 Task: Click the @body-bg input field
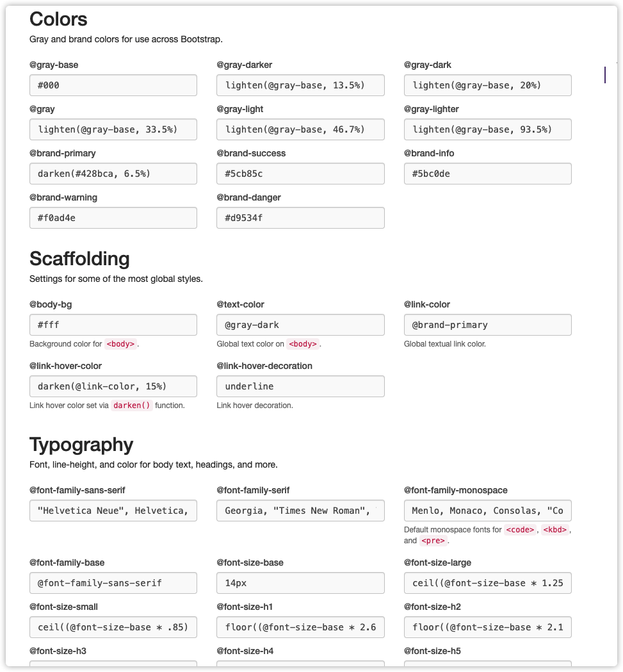(x=113, y=325)
